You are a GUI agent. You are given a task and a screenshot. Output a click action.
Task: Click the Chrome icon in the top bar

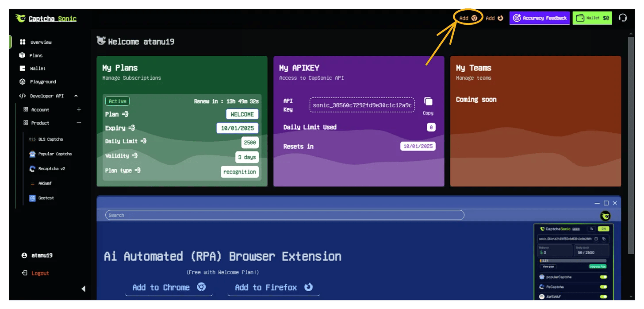[x=474, y=18]
